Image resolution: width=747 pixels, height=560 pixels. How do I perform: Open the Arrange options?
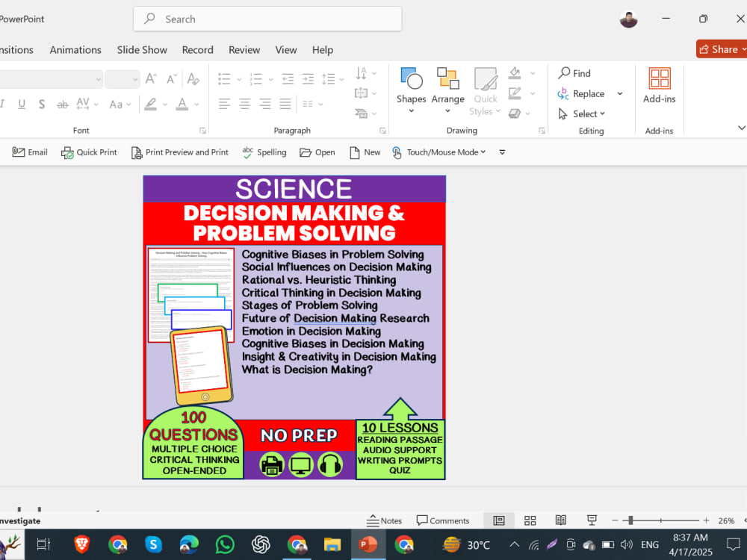447,90
